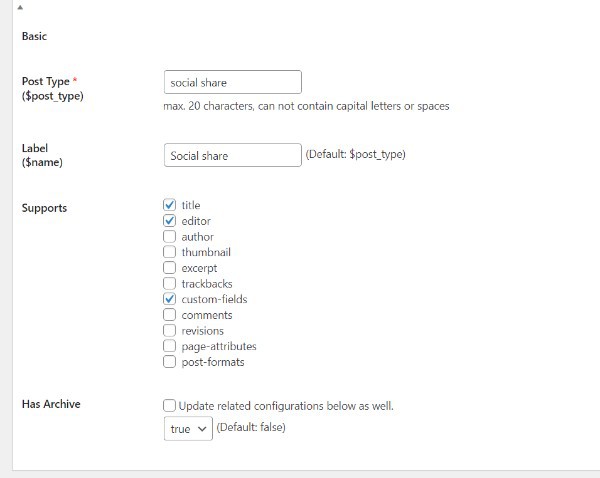Collapse the Basic section arrow
This screenshot has height=478, width=600.
(x=20, y=7)
